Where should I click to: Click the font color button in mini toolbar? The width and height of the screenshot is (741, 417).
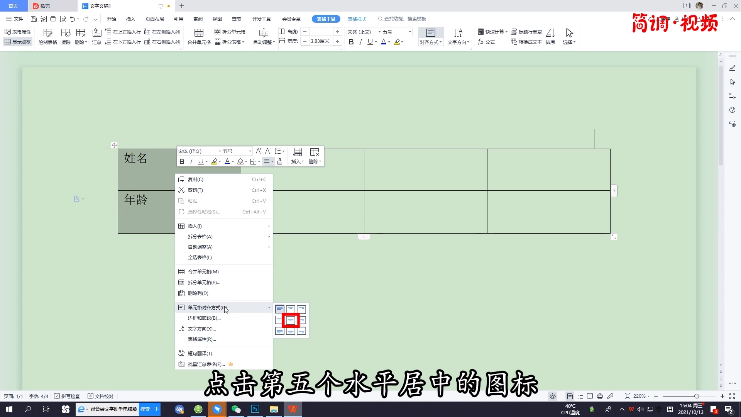coord(227,161)
